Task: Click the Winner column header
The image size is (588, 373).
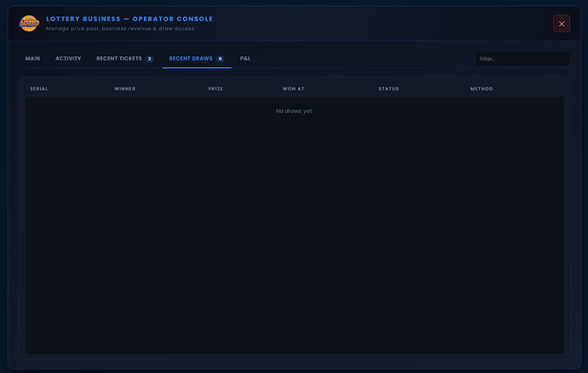Action: tap(125, 89)
